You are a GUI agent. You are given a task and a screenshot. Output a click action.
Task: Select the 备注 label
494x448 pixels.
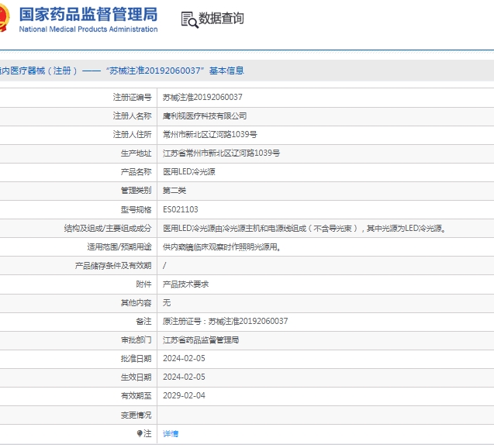tap(143, 322)
